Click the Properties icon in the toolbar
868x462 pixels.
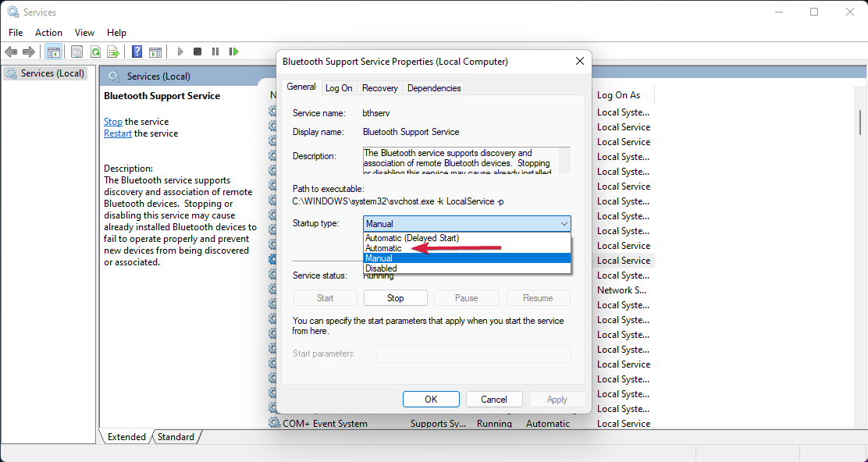point(76,52)
